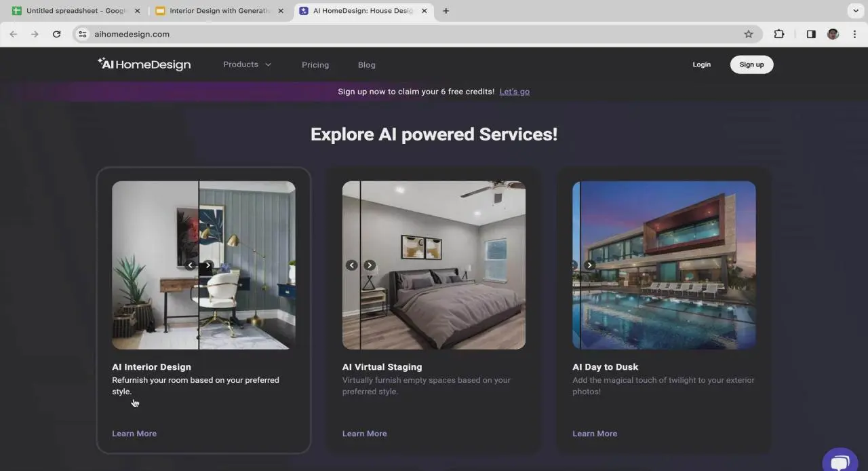Click the Let's go link in banner

coord(514,92)
